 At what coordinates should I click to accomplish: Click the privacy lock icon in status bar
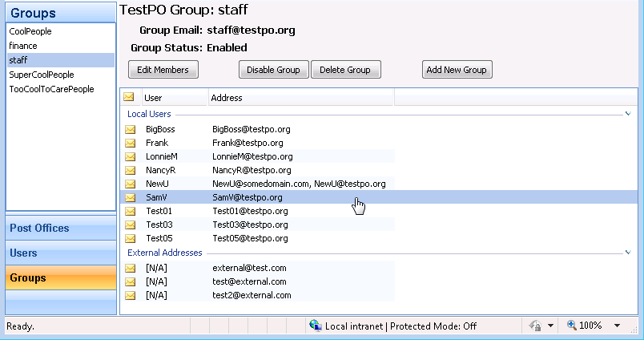click(x=535, y=326)
